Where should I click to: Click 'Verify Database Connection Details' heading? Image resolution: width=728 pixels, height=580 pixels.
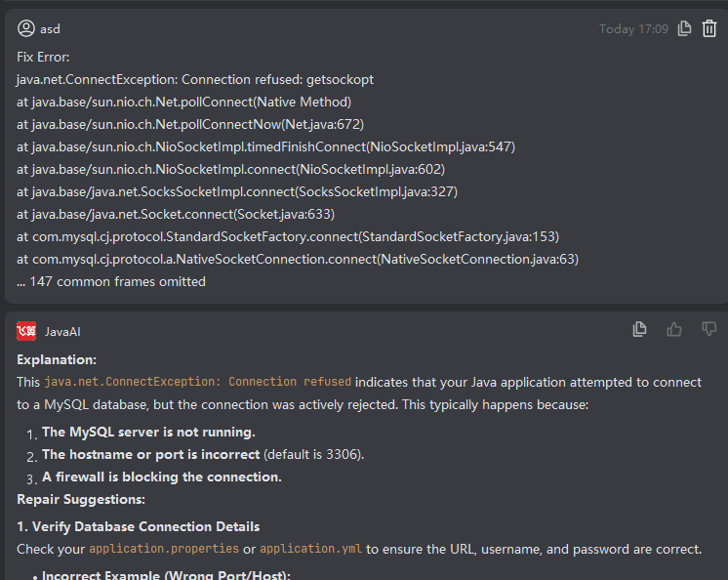(x=139, y=526)
